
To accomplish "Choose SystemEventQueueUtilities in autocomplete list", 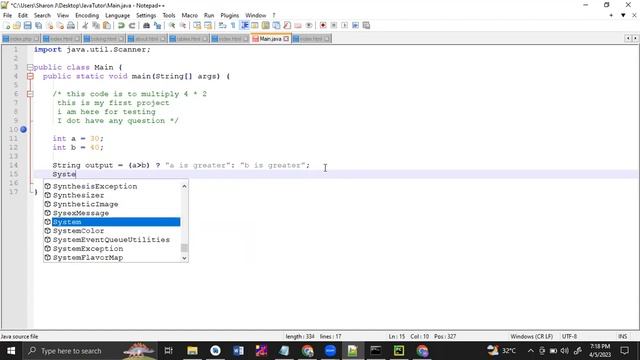I will coord(112,240).
